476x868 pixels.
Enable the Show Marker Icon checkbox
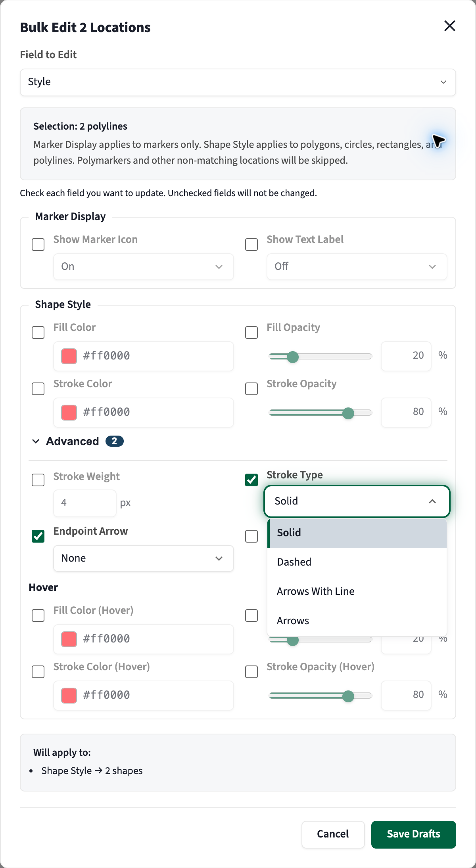pos(38,245)
